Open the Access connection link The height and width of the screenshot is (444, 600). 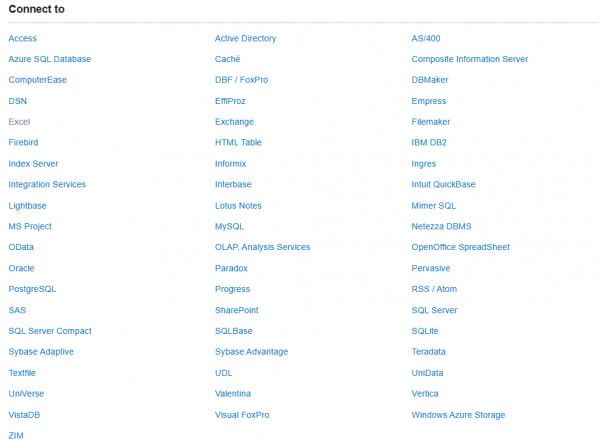pyautogui.click(x=23, y=38)
